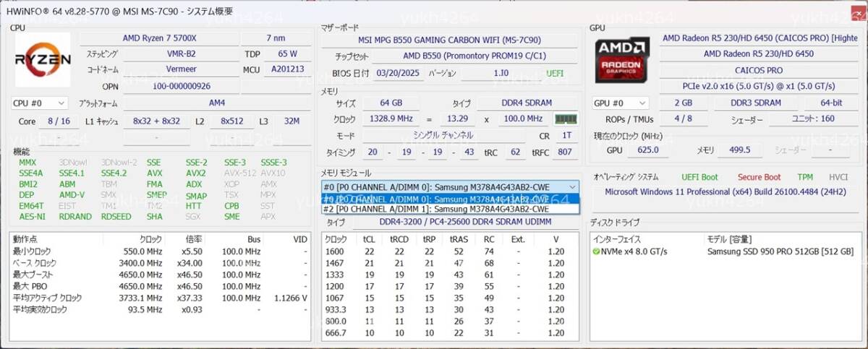This screenshot has width=868, height=349.
Task: Click the AMD Ryzen CPU logo
Action: point(43,60)
